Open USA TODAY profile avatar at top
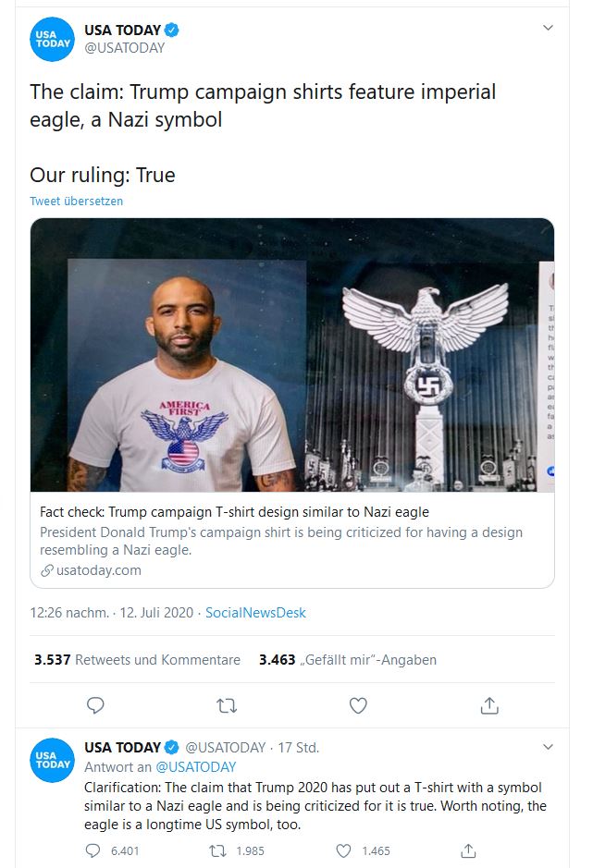 click(52, 40)
